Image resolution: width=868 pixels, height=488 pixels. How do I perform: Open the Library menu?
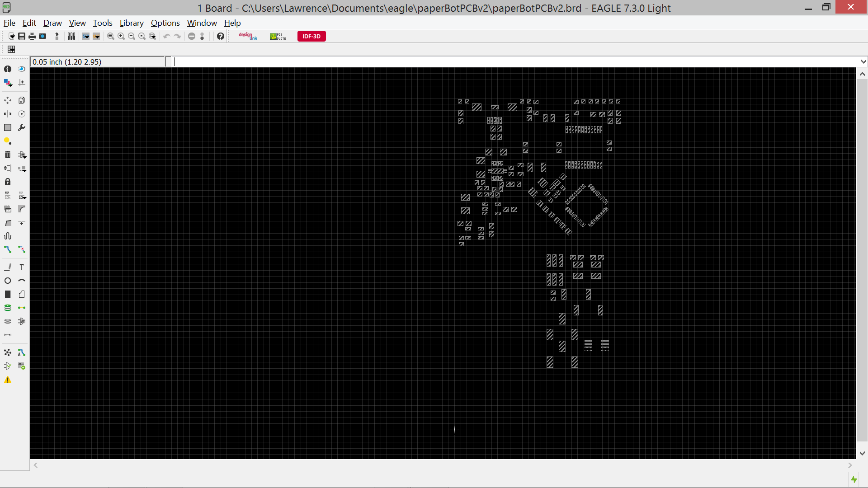[x=132, y=23]
